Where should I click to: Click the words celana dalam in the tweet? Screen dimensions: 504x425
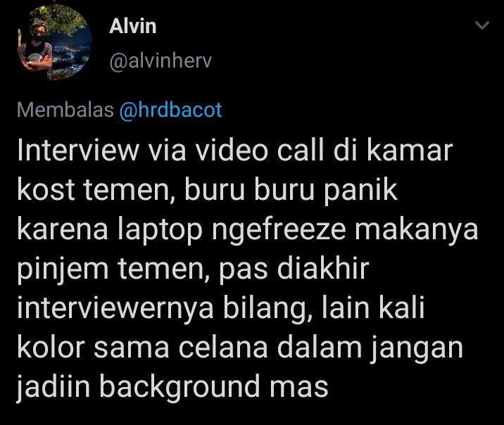click(x=270, y=347)
